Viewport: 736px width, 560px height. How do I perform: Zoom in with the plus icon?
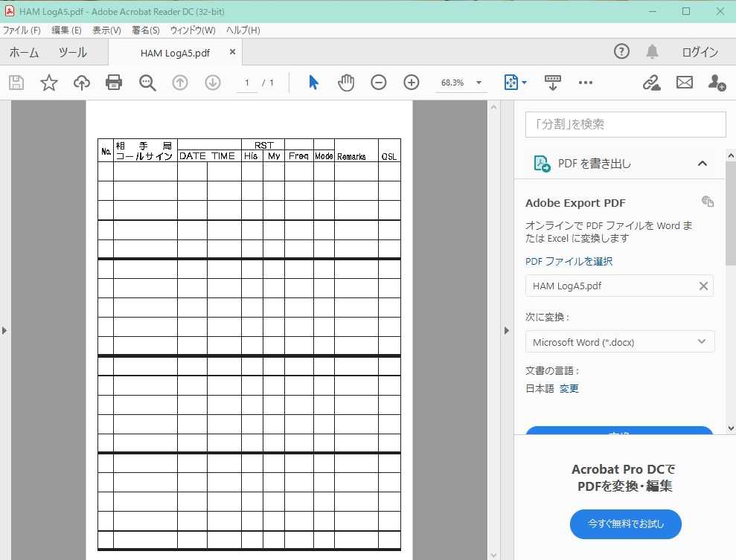(412, 83)
